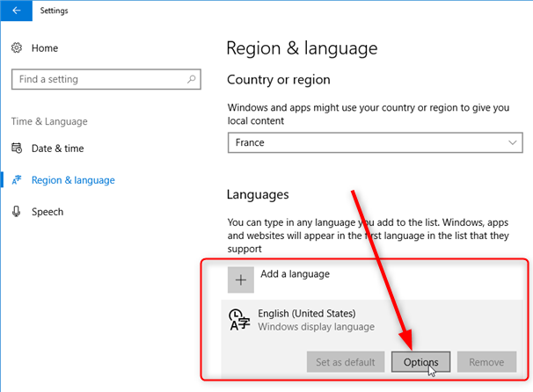Click the English language pack icon

[x=239, y=319]
